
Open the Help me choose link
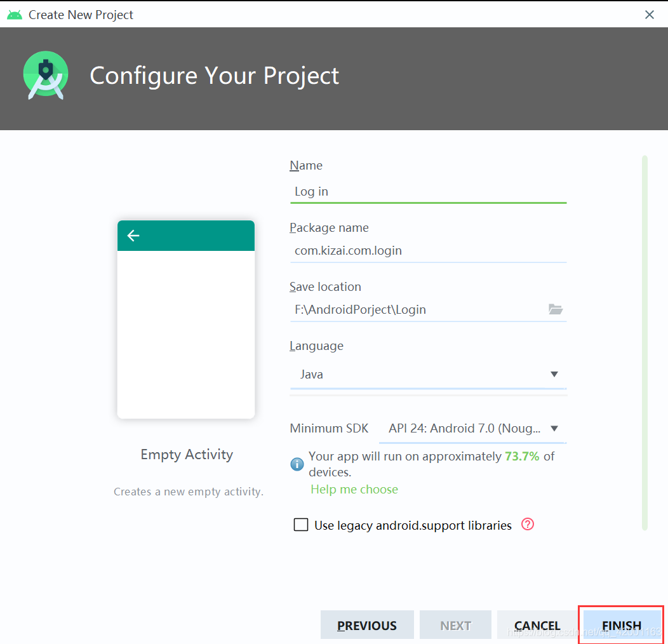[x=354, y=489]
